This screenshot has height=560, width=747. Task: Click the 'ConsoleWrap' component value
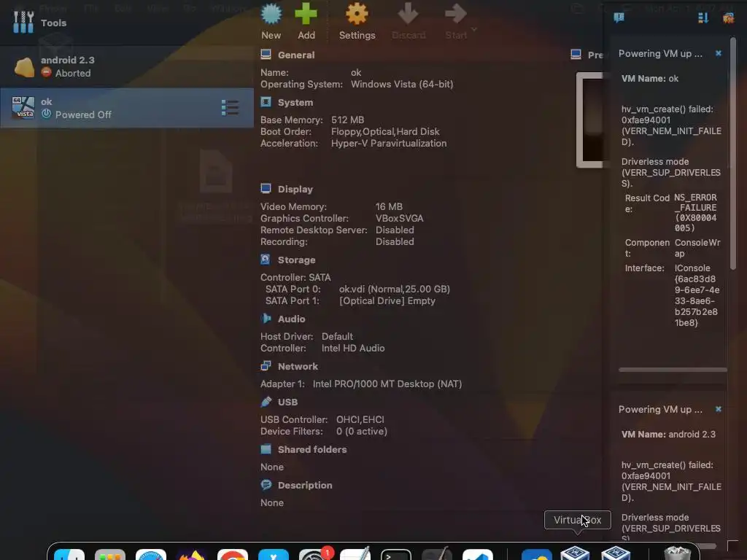(x=697, y=248)
